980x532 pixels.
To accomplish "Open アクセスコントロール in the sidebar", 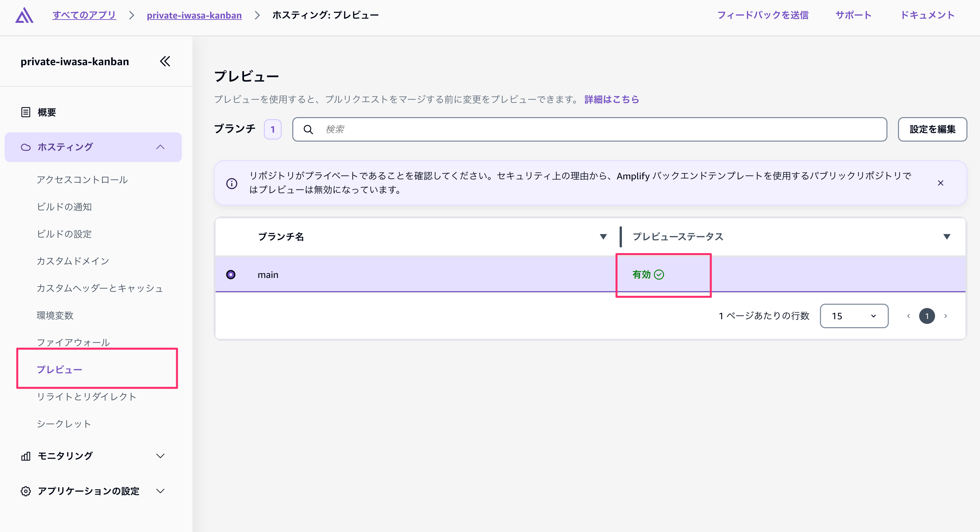I will click(82, 180).
